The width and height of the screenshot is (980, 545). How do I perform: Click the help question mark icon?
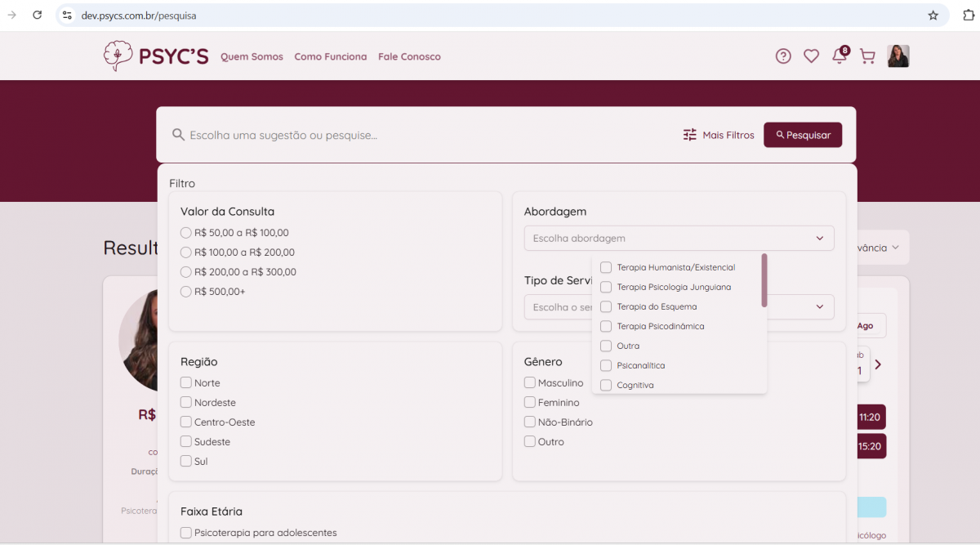(783, 56)
